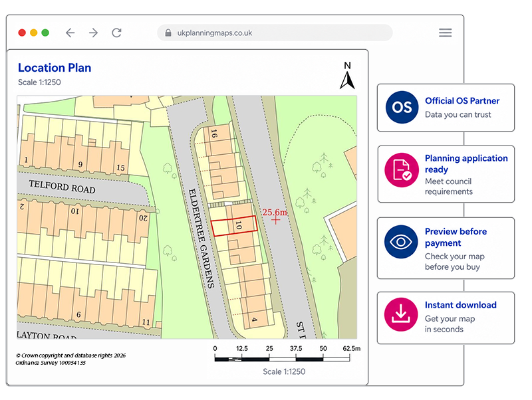The width and height of the screenshot is (532, 400).
Task: Click house number 16 on map
Action: tap(213, 134)
